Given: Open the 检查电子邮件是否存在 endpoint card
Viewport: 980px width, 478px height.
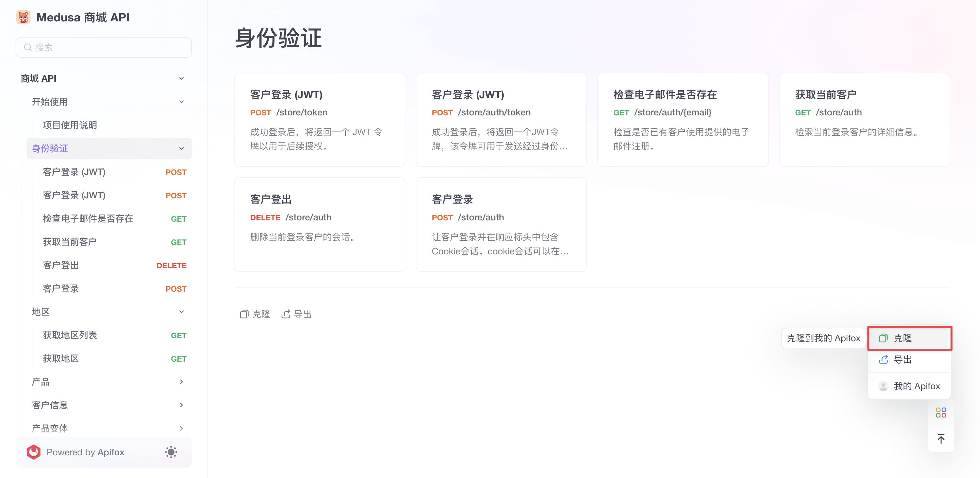Looking at the screenshot, I should click(x=682, y=120).
